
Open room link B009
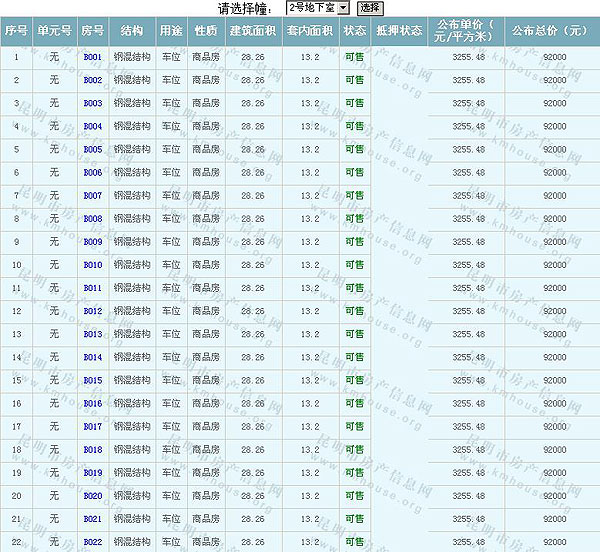(92, 242)
